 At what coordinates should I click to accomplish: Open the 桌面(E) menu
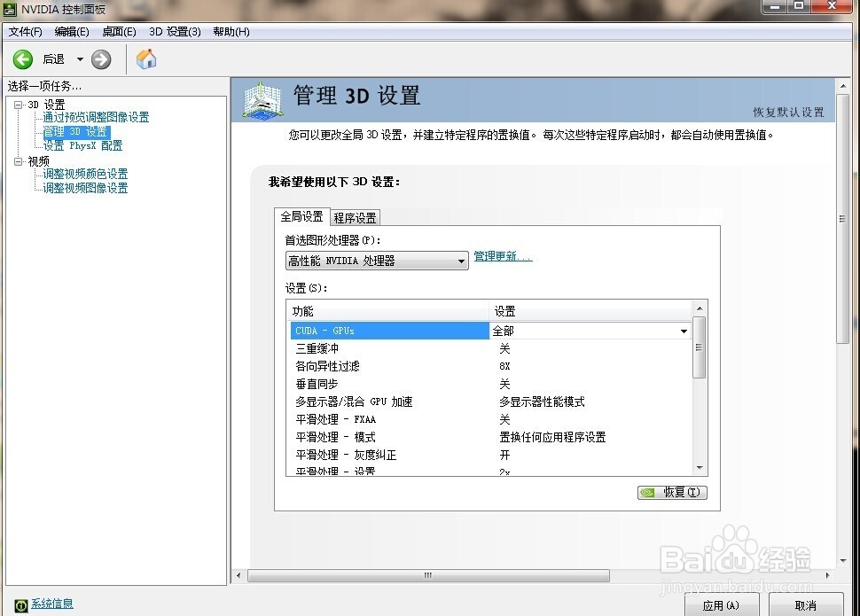coord(119,32)
